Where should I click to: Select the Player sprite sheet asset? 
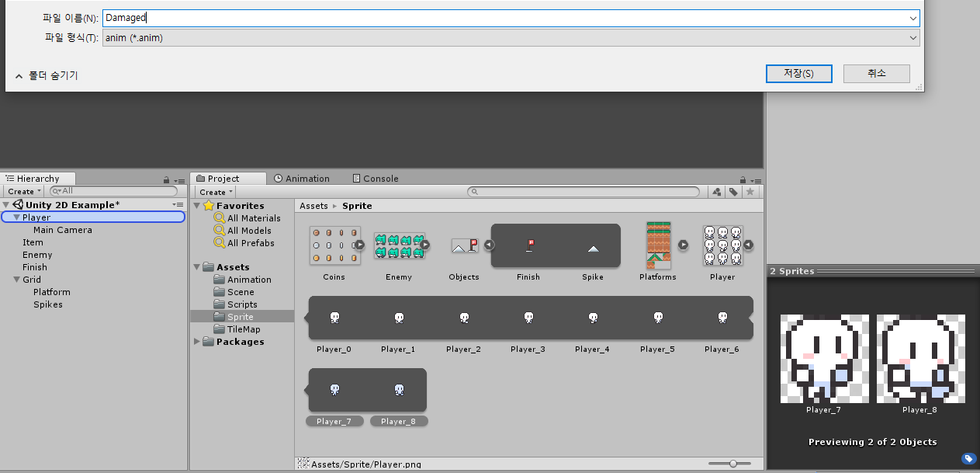click(x=722, y=245)
